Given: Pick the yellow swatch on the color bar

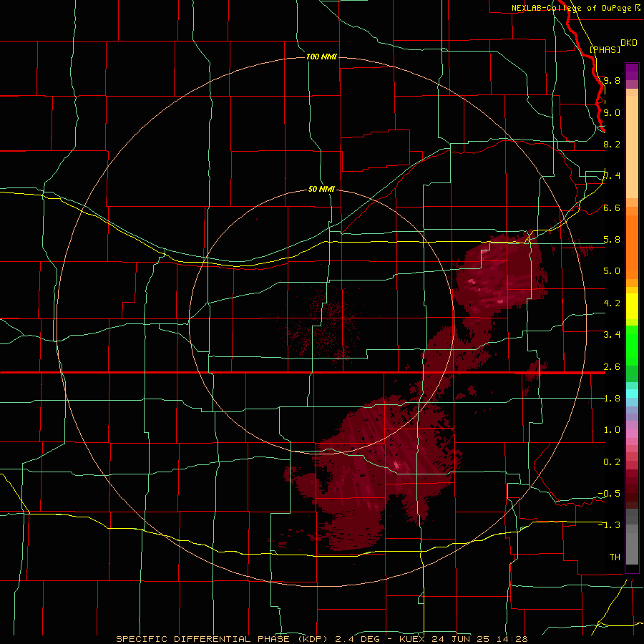Looking at the screenshot, I should (632, 306).
